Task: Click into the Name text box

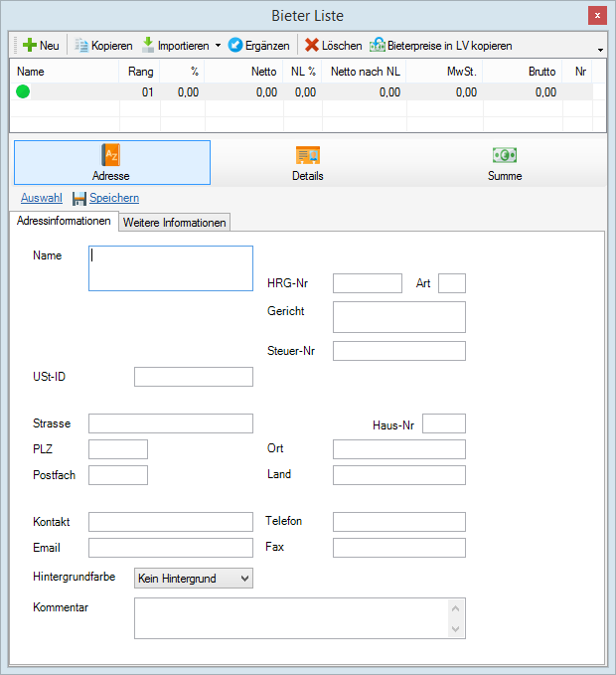Action: coord(171,268)
